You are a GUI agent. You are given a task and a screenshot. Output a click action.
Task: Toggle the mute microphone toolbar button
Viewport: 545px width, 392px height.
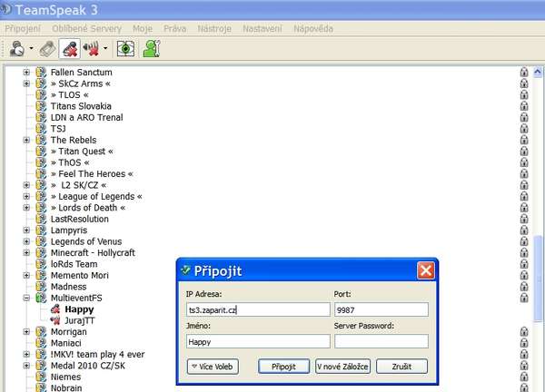[70, 49]
